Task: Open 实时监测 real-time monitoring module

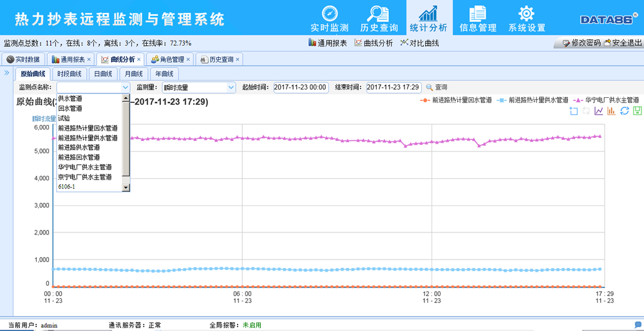Action: pos(329,19)
